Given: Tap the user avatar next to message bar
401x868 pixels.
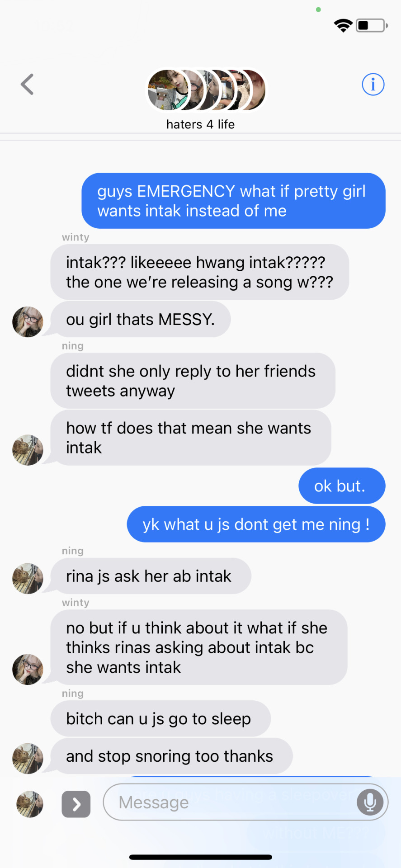Looking at the screenshot, I should pyautogui.click(x=30, y=804).
